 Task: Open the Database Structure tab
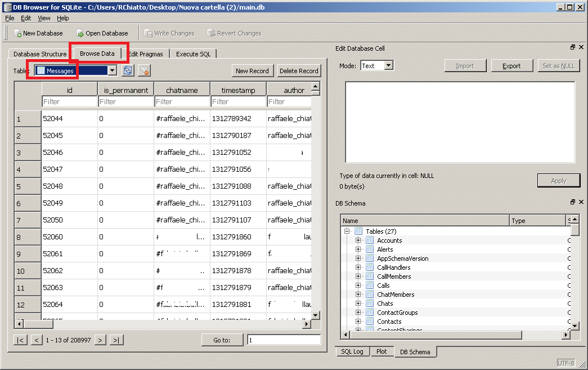click(39, 54)
